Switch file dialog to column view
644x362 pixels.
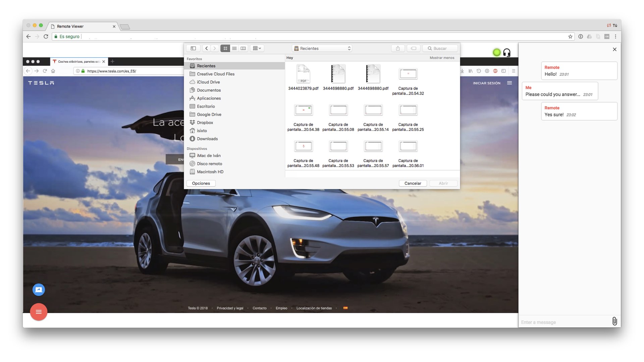click(x=243, y=48)
